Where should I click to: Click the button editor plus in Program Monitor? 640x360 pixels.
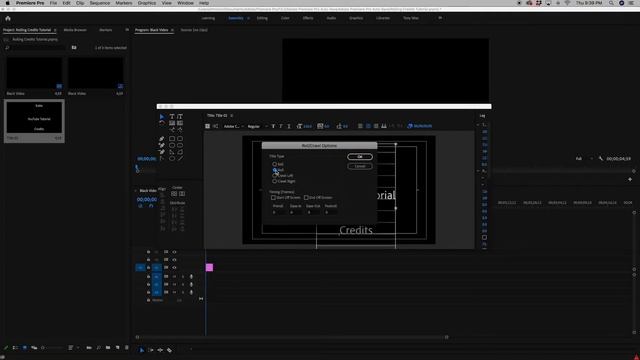[630, 179]
